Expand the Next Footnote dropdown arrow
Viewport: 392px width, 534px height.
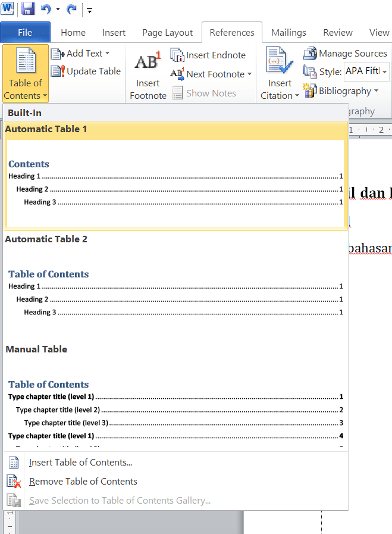click(x=249, y=74)
